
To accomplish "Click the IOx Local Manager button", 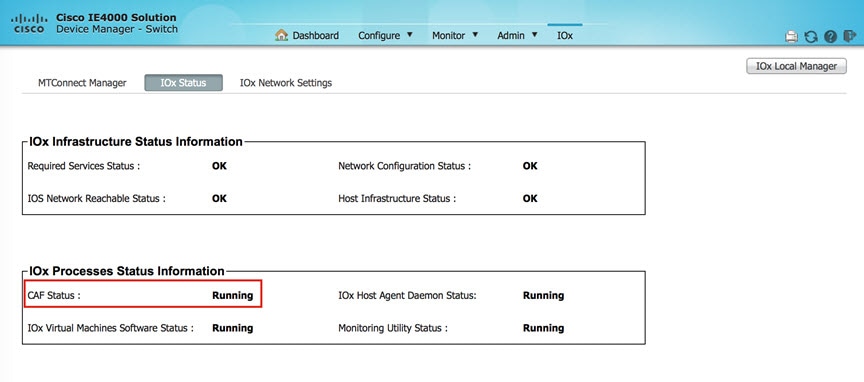I will click(x=796, y=66).
